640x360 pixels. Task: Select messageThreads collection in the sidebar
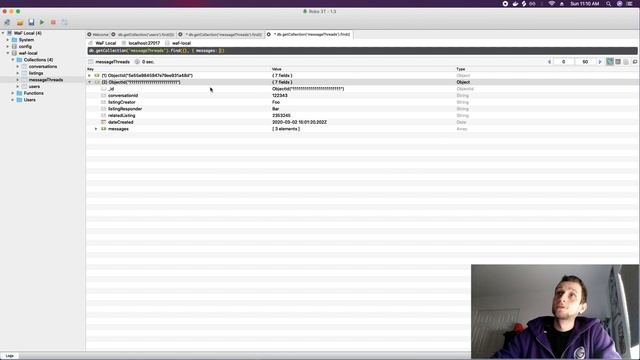coord(46,80)
